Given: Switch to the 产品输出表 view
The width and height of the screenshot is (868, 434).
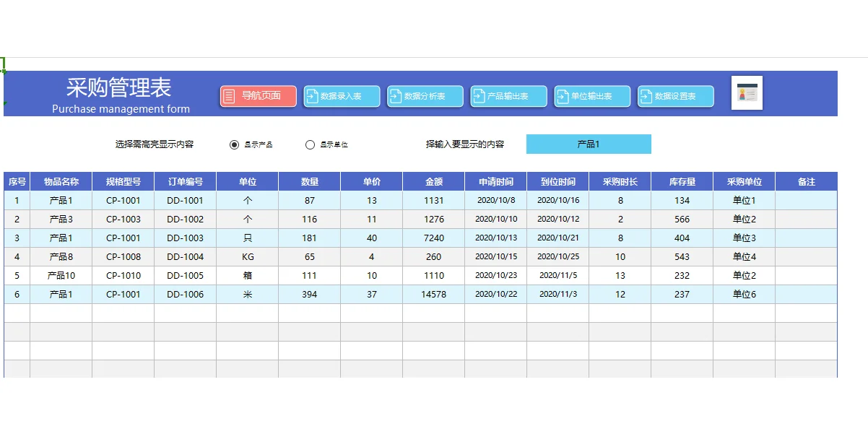Looking at the screenshot, I should pos(508,95).
